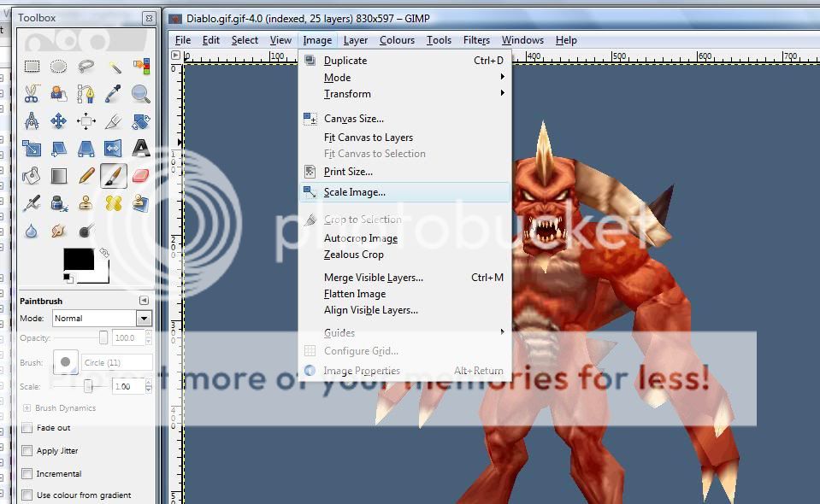Screen dimensions: 820x504
Task: Select the Measure compass tool
Action: [32, 121]
